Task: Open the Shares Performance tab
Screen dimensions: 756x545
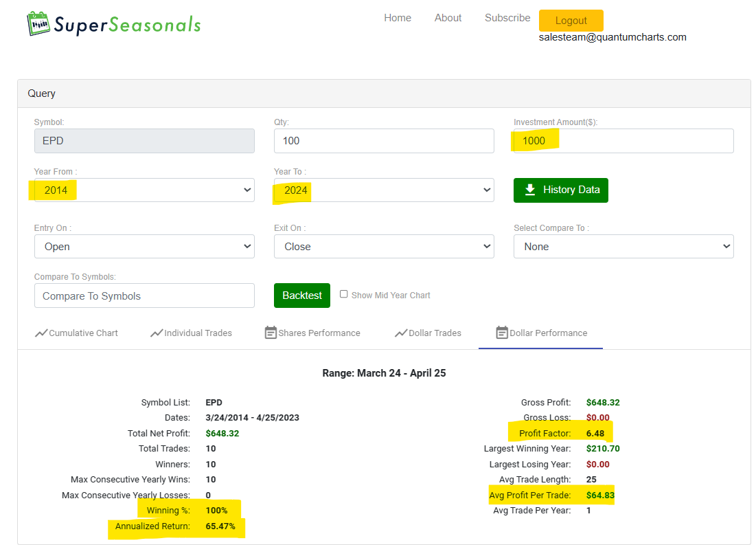Action: pos(312,333)
